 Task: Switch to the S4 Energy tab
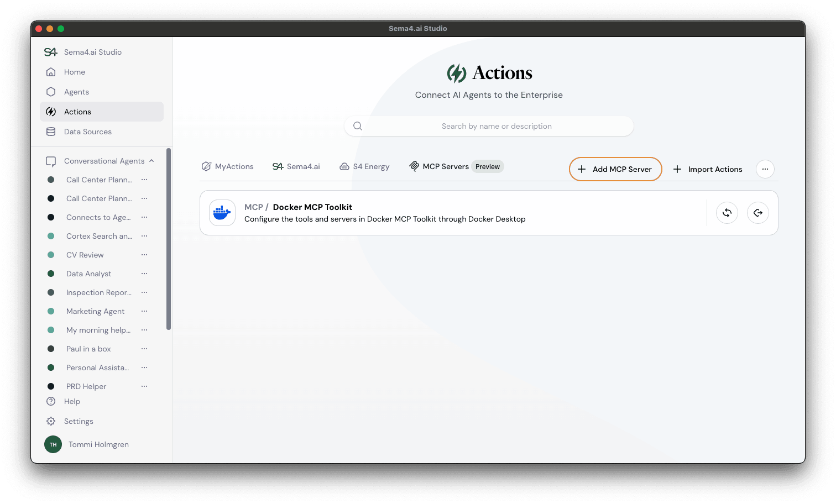tap(364, 166)
